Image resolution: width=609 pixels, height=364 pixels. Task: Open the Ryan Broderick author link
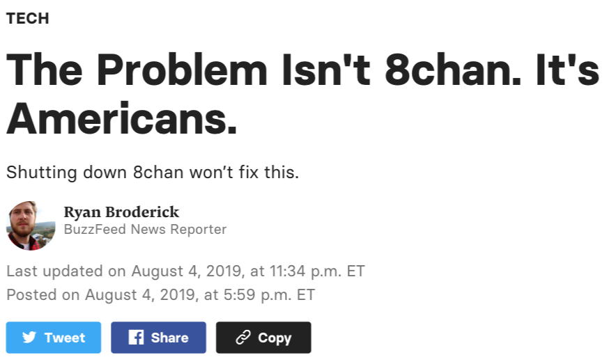pos(121,212)
